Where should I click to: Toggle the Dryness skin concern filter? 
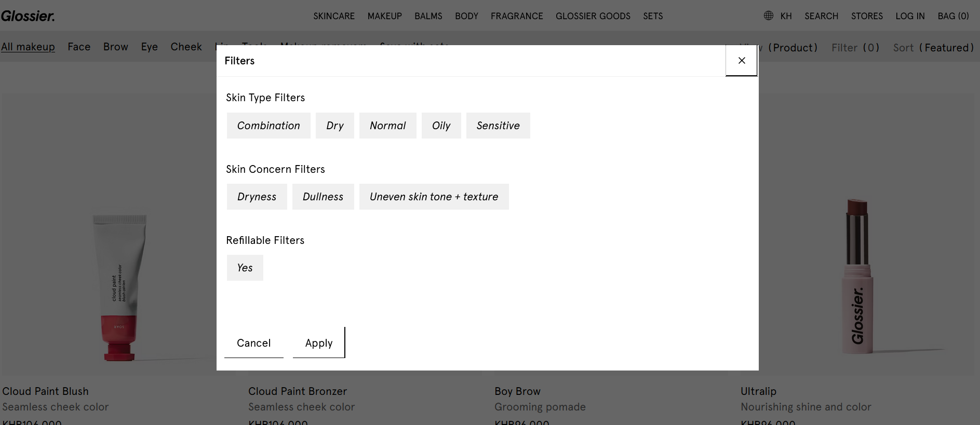[x=257, y=197]
